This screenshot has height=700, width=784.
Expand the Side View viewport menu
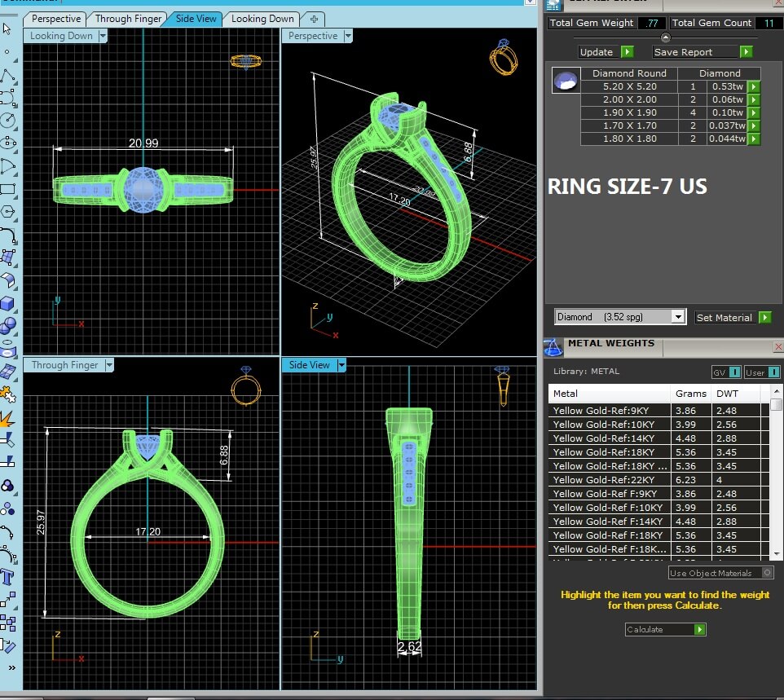pos(341,365)
